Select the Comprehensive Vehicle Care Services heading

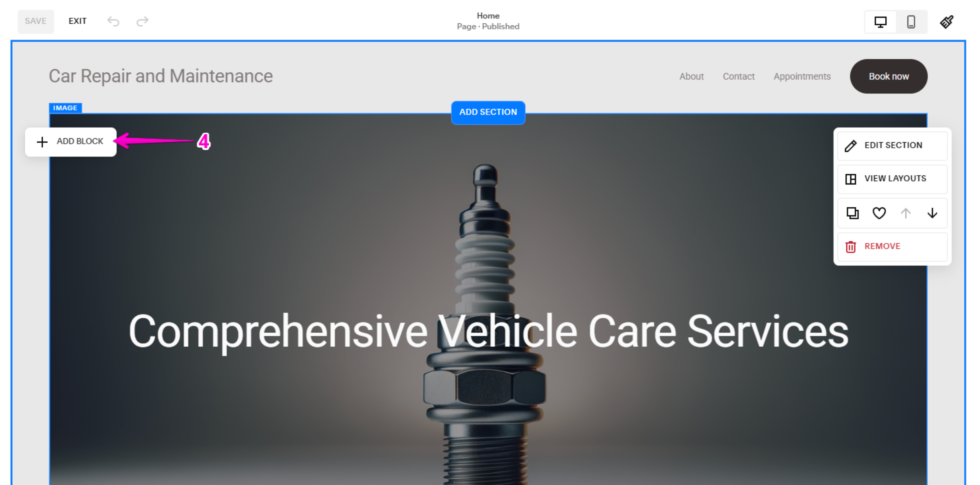pos(488,332)
